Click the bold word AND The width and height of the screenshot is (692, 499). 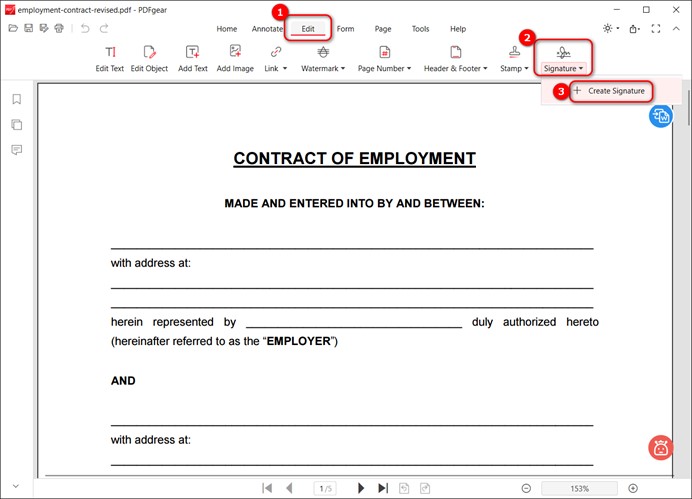click(x=123, y=381)
